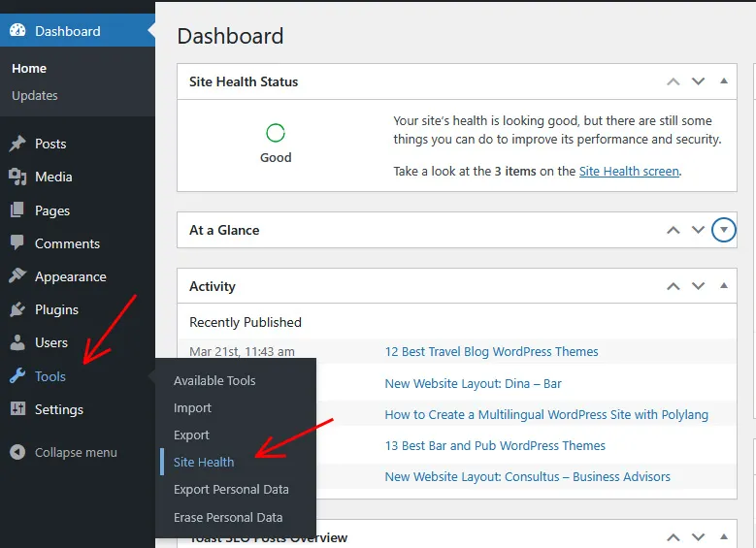This screenshot has width=756, height=548.
Task: Click the Appearance paintbrush icon
Action: 17,276
